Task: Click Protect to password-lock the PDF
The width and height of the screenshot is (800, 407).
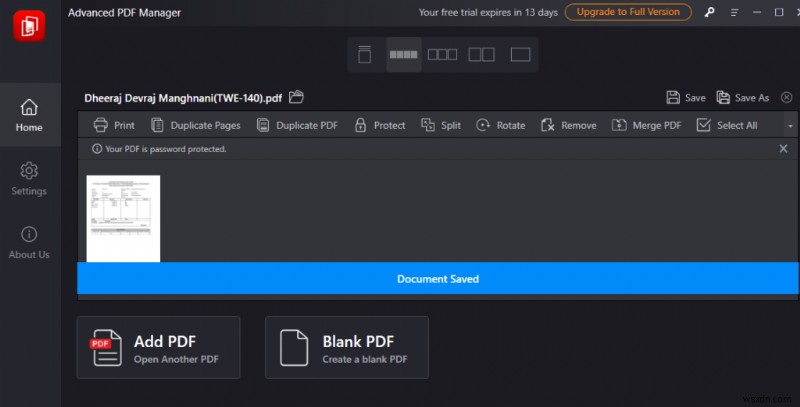Action: pyautogui.click(x=380, y=125)
